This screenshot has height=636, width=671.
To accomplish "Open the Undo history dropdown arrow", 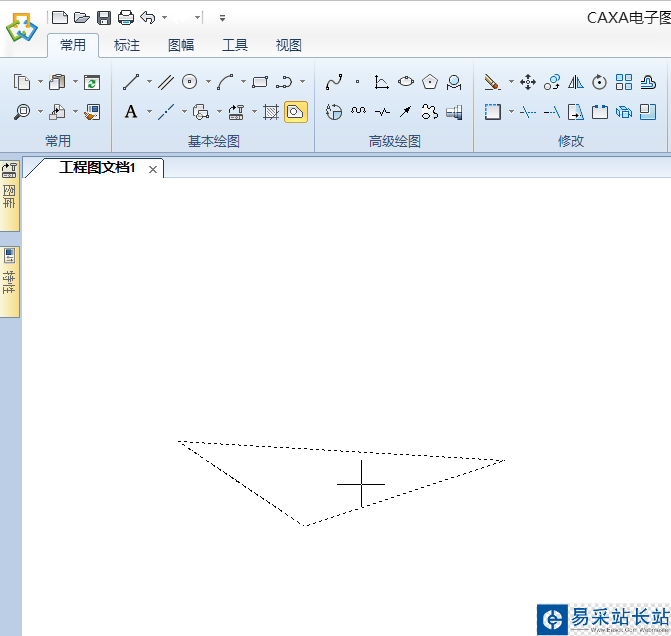I will pos(165,17).
